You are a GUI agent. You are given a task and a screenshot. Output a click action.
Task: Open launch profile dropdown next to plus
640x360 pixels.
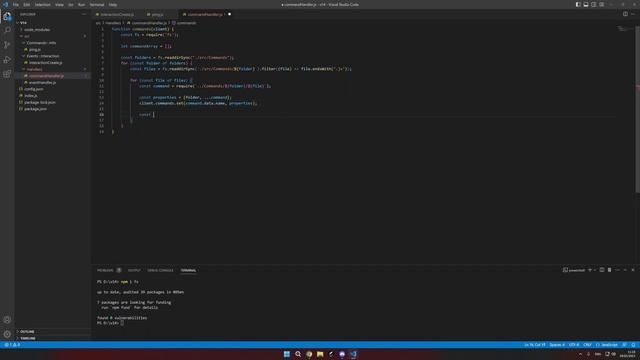click(x=595, y=270)
